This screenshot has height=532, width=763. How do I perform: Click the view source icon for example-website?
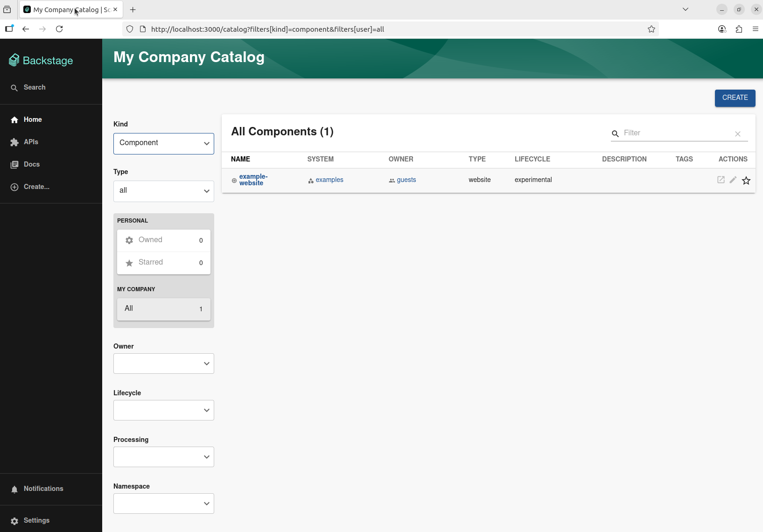click(721, 180)
